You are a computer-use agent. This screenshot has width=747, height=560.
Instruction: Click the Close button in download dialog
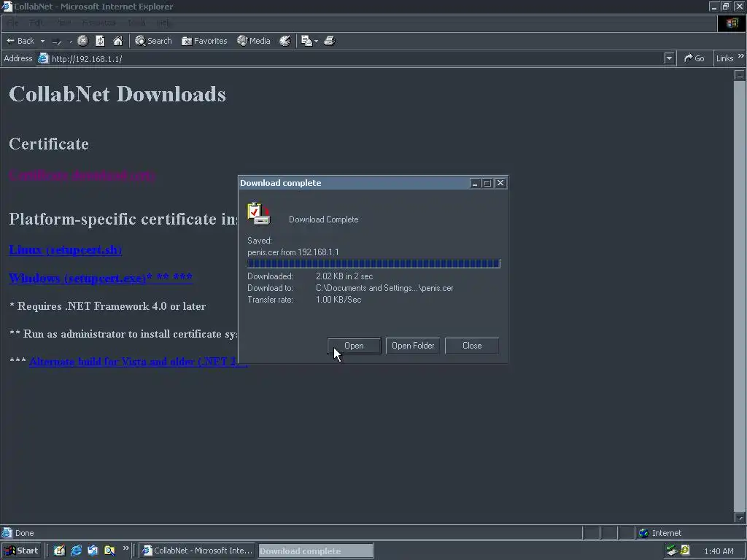click(472, 346)
